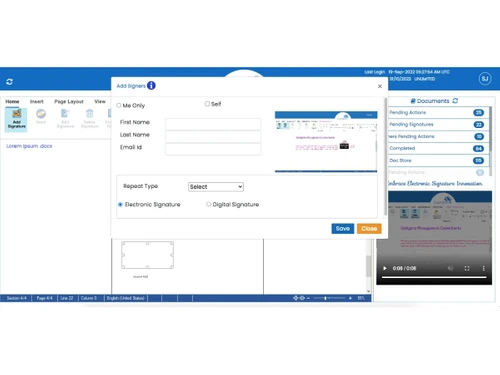This screenshot has height=375, width=500.
Task: Click the Last Name input field
Action: tap(213, 137)
